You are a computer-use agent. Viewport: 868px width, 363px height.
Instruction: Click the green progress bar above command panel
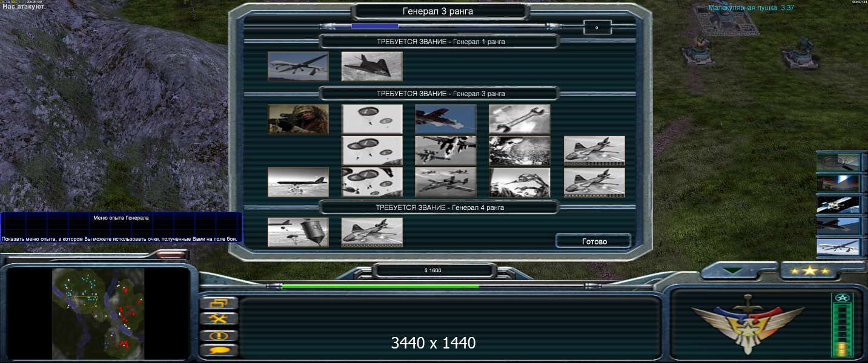pos(380,286)
